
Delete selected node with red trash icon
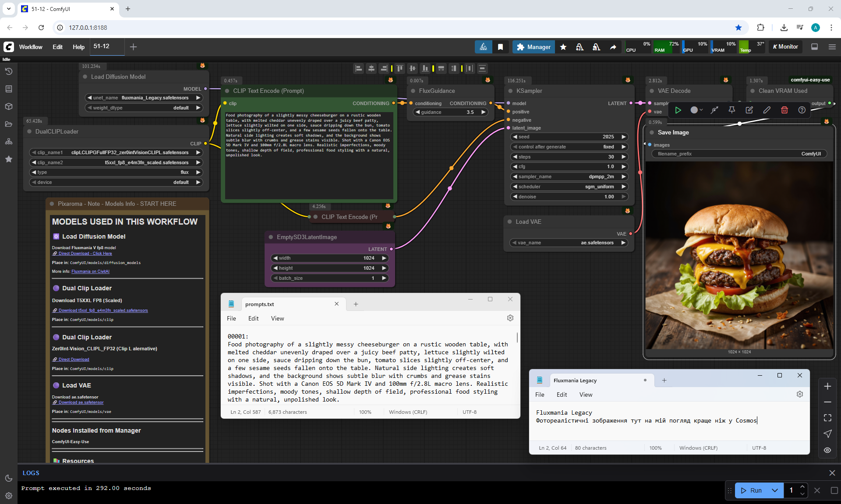(x=784, y=110)
